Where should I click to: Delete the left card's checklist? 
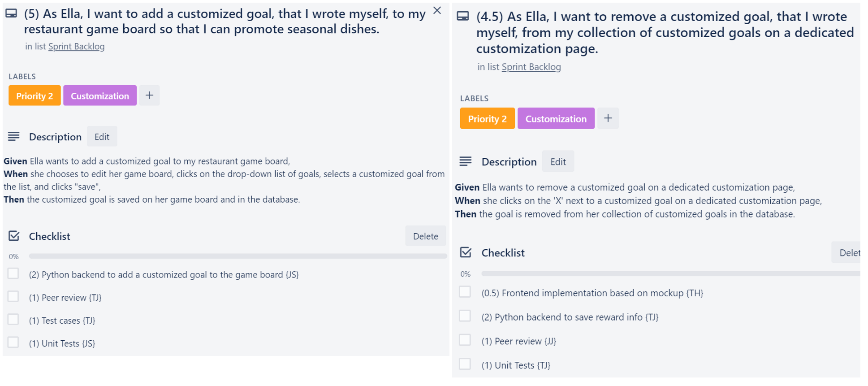426,236
